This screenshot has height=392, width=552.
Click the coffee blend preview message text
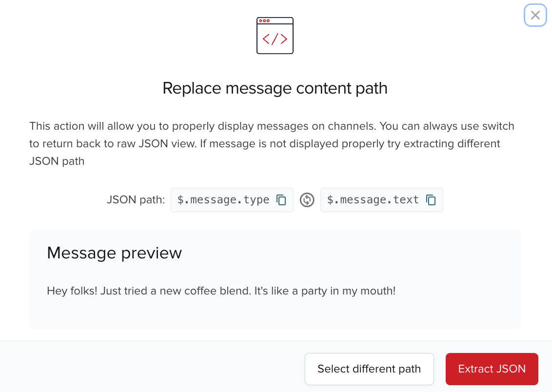coord(221,291)
